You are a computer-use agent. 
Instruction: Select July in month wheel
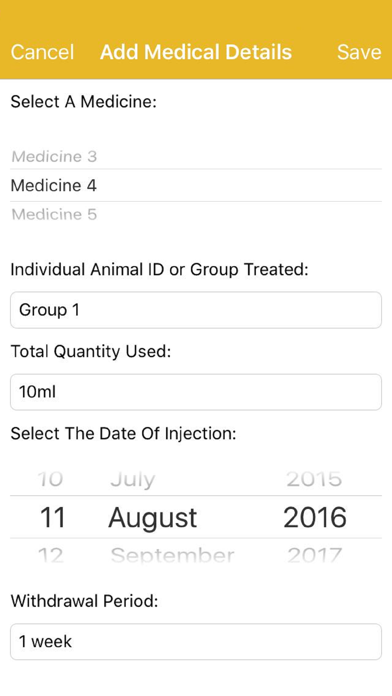[x=133, y=480]
